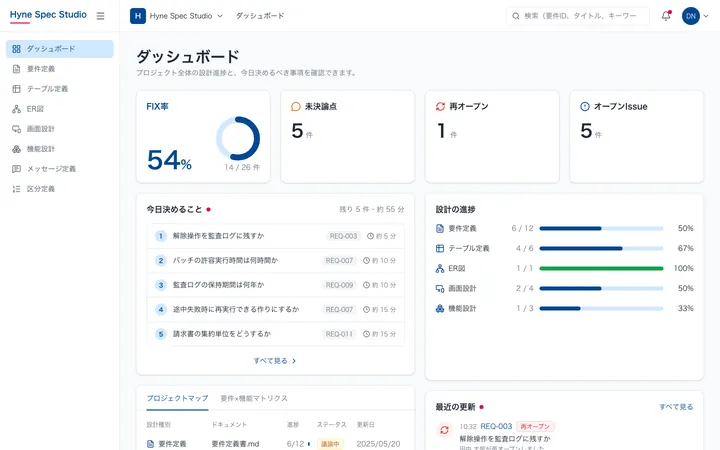Click 14 / 26 件 under the donut
This screenshot has width=720, height=450.
point(242,168)
